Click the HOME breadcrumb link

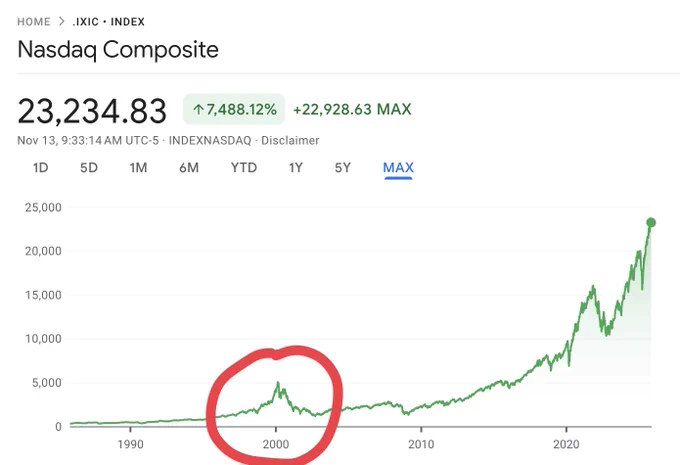coord(34,22)
